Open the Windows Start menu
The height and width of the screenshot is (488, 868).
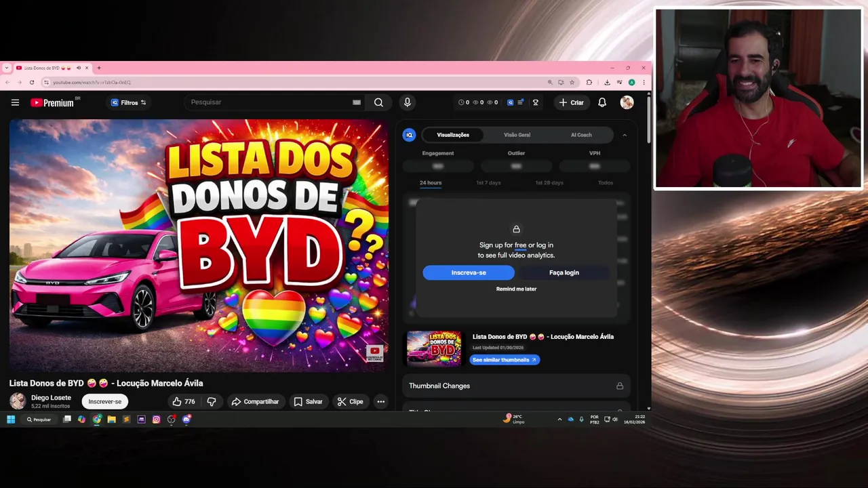[11, 420]
